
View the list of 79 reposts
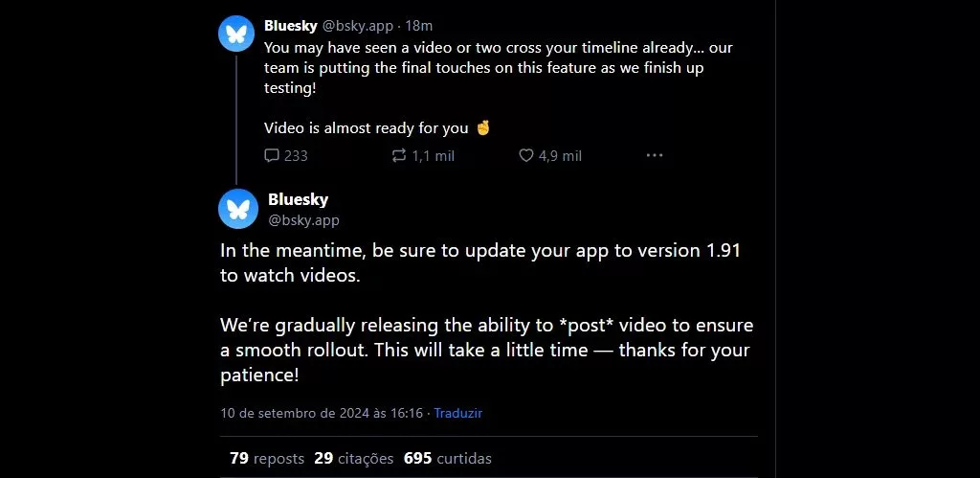tap(267, 459)
